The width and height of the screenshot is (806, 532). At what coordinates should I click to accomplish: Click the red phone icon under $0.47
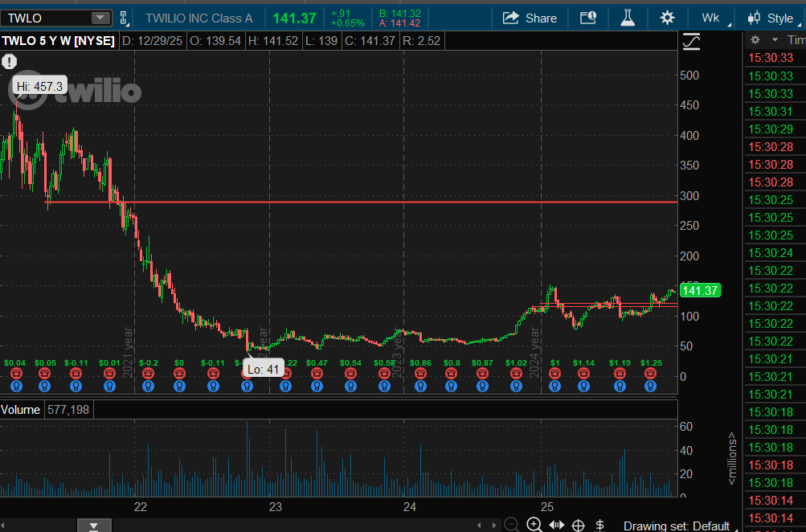coord(317,374)
